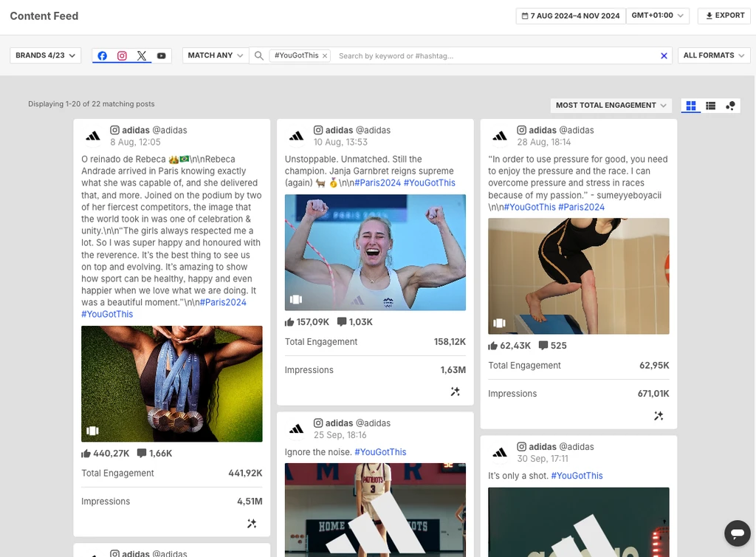Remove the #YouGotThis search tag

coord(325,55)
